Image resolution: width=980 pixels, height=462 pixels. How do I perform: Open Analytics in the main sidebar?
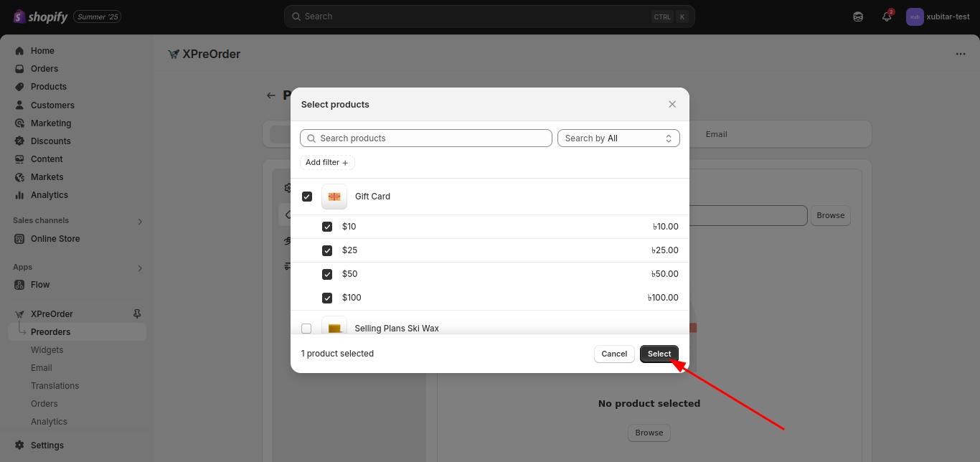pyautogui.click(x=49, y=195)
